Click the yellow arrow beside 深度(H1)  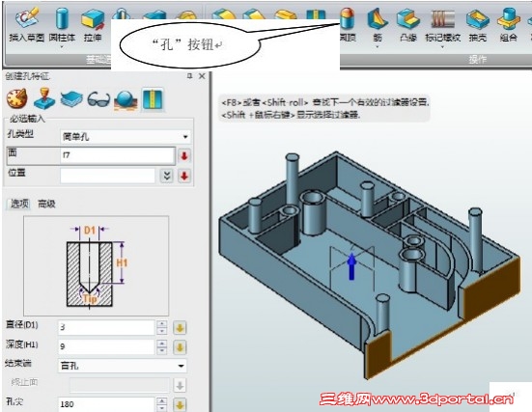(180, 347)
